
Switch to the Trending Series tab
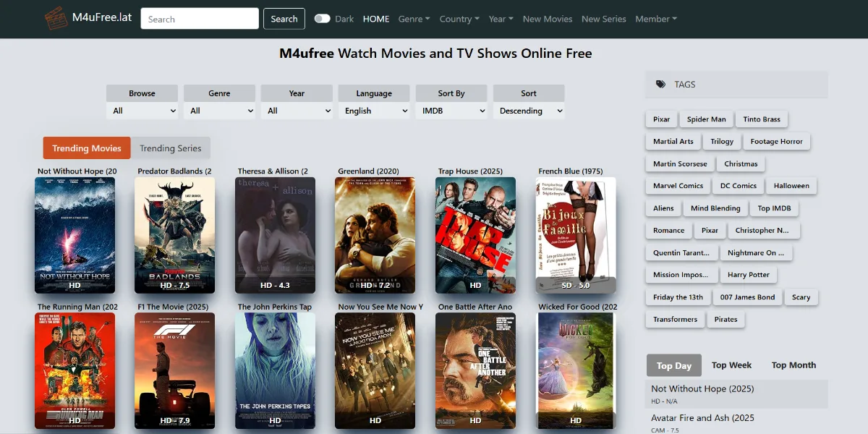[171, 148]
